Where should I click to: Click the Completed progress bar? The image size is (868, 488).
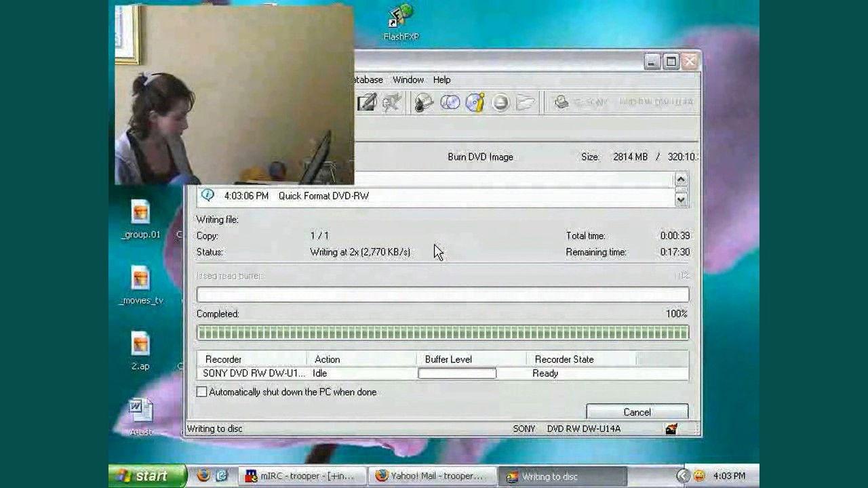442,332
